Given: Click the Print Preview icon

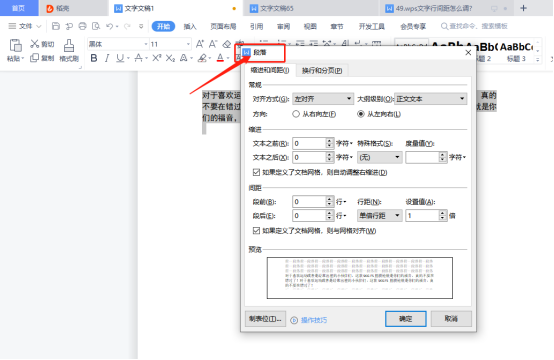Looking at the screenshot, I should coord(96,26).
